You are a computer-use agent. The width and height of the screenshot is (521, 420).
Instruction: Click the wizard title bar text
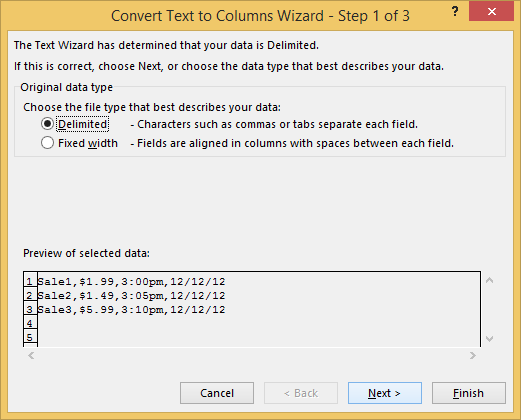[260, 16]
